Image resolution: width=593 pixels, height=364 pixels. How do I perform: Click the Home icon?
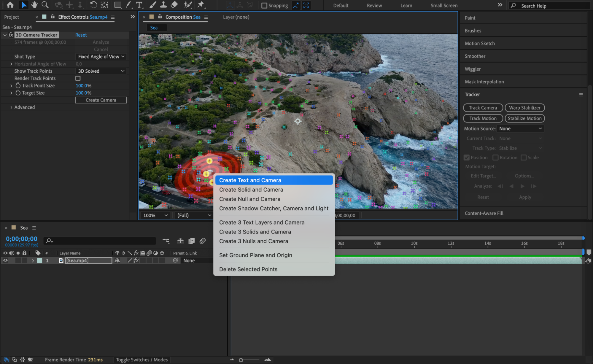click(x=10, y=5)
